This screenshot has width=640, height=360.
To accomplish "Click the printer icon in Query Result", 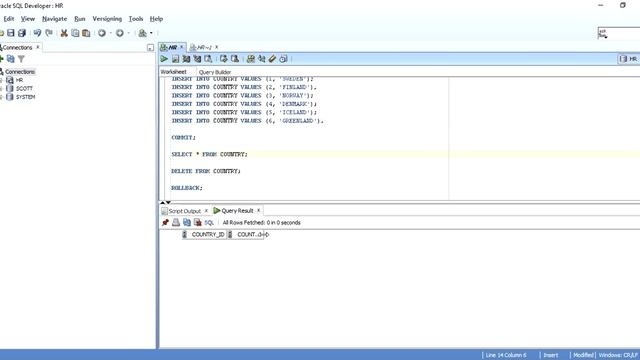I will 176,222.
